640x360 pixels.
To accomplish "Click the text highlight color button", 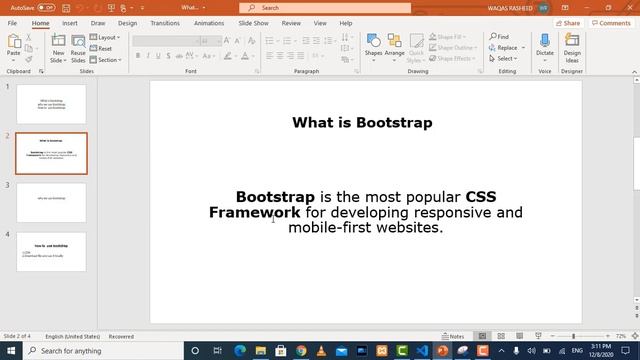I will click(228, 56).
